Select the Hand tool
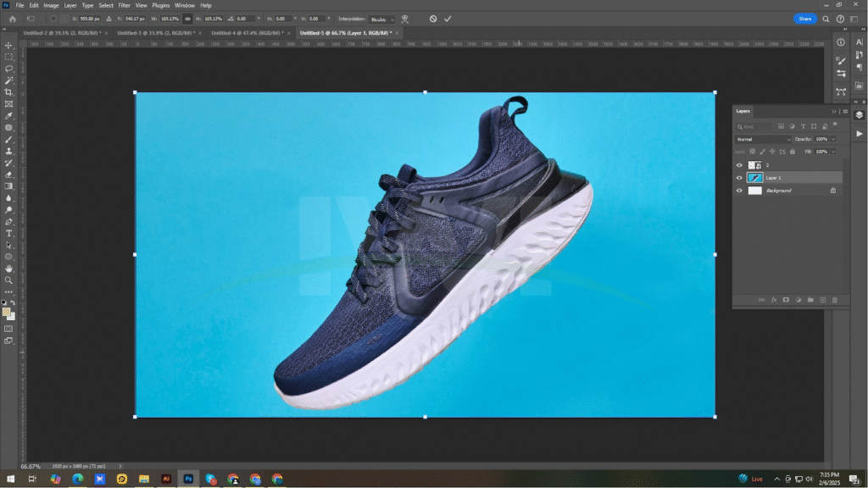This screenshot has width=868, height=488. tap(8, 269)
